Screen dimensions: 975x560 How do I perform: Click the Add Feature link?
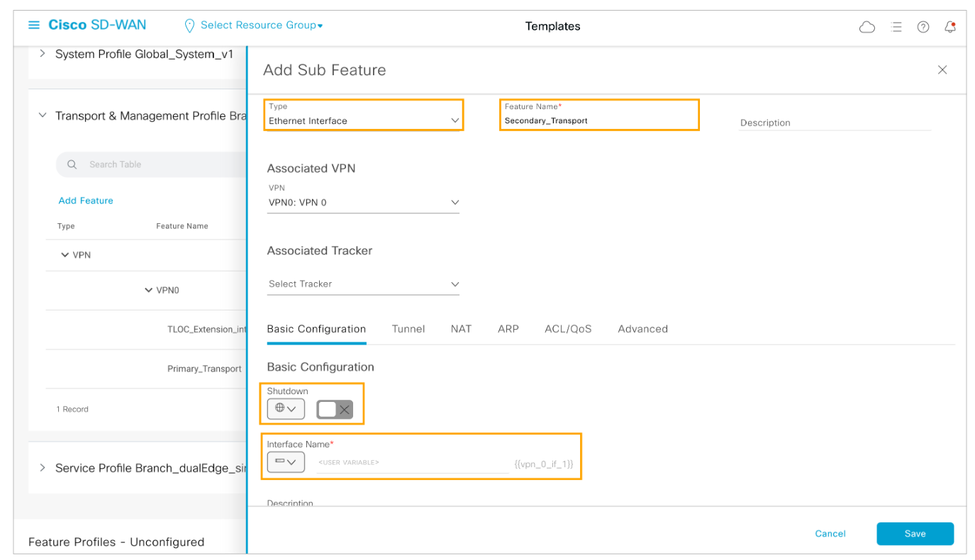pos(86,201)
